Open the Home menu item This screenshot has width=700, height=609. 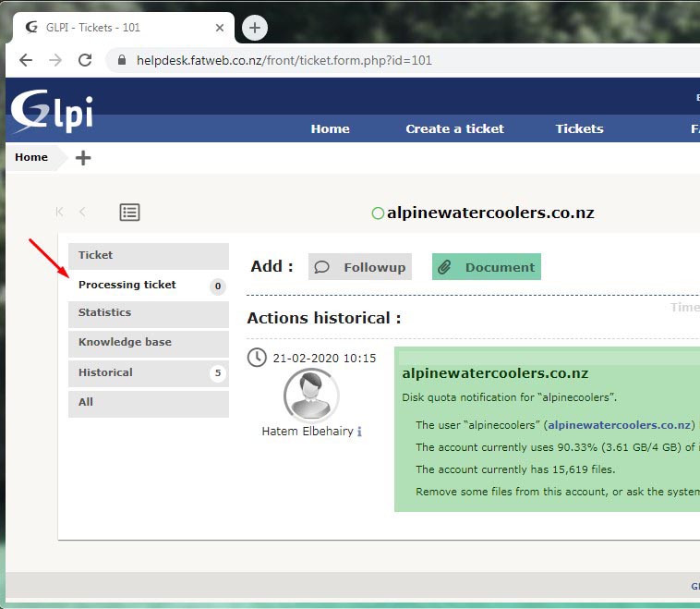(330, 128)
